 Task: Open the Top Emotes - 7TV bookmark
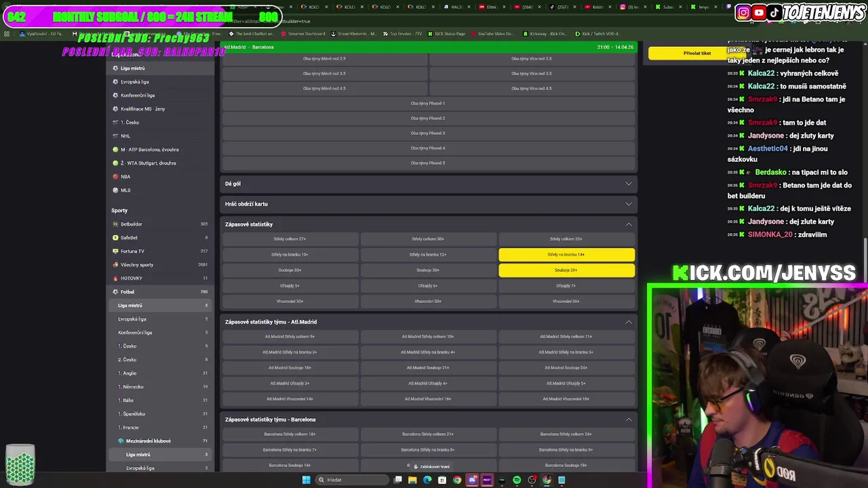pos(403,34)
